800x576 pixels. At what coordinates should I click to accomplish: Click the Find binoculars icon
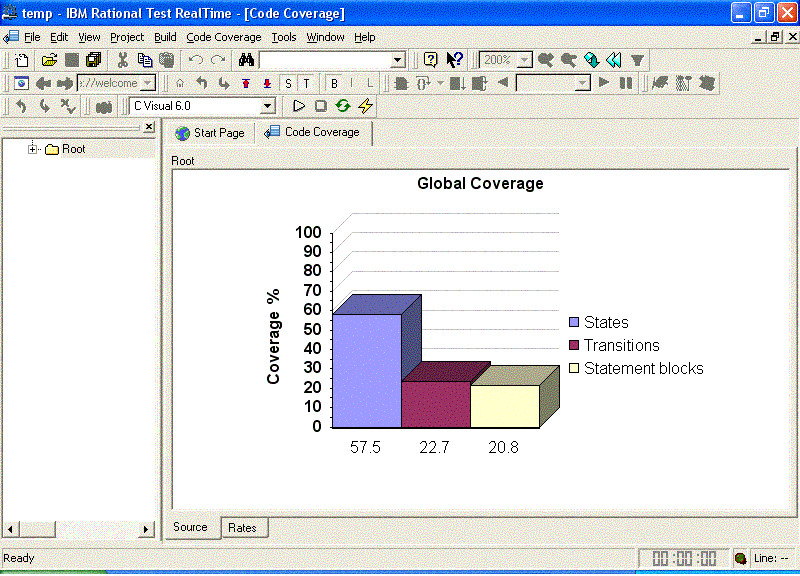(246, 60)
